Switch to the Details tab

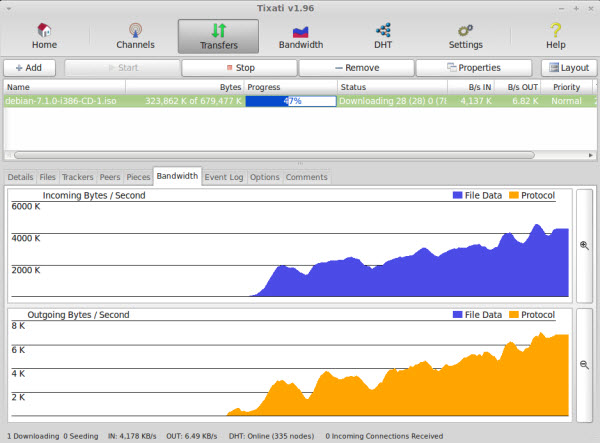[x=20, y=177]
